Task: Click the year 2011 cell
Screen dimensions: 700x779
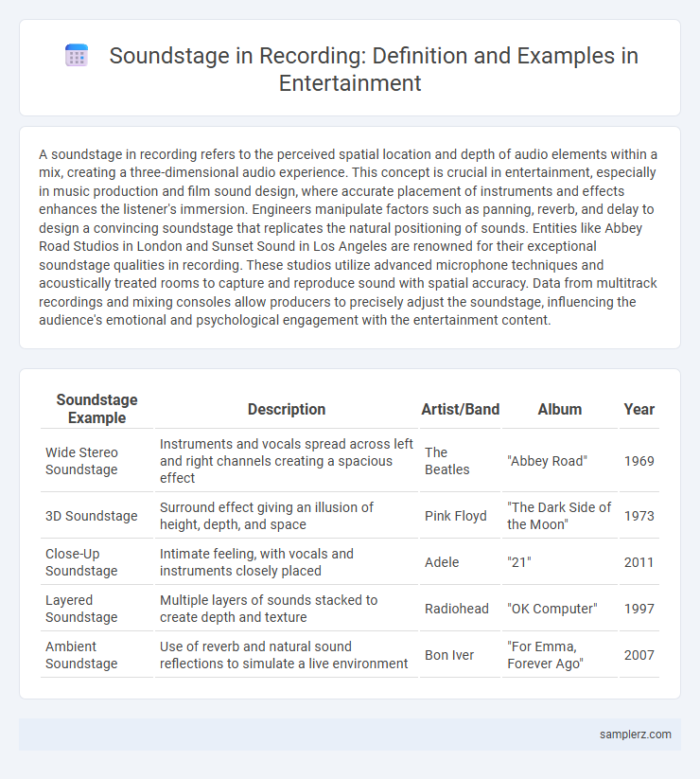Action: (x=639, y=562)
